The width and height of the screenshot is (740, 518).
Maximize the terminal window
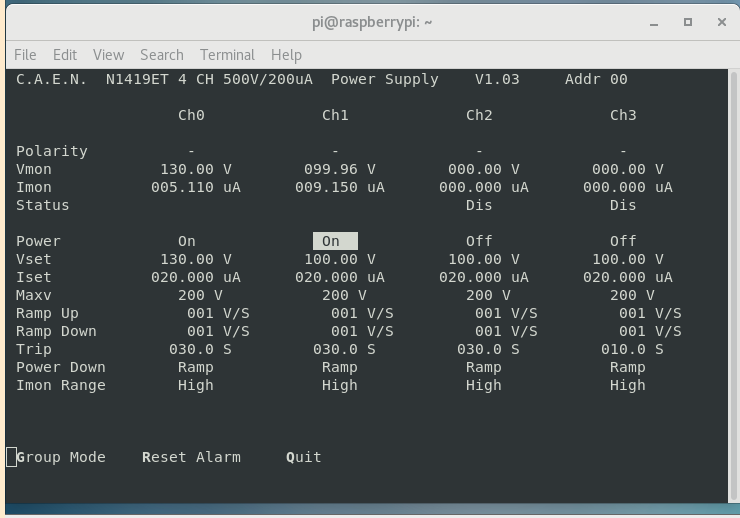coord(688,22)
